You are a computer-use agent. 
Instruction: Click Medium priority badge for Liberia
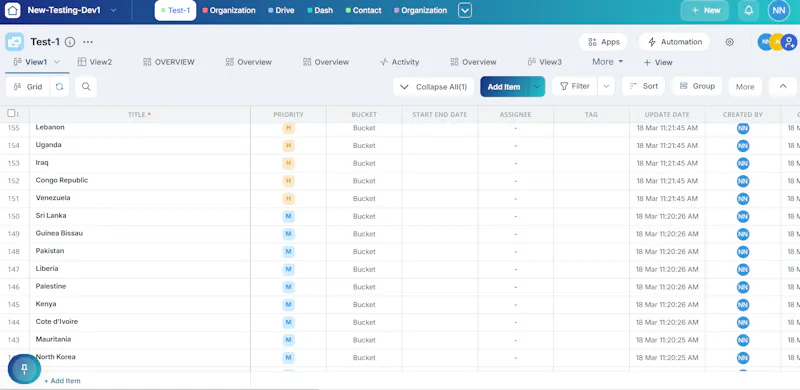coord(288,269)
